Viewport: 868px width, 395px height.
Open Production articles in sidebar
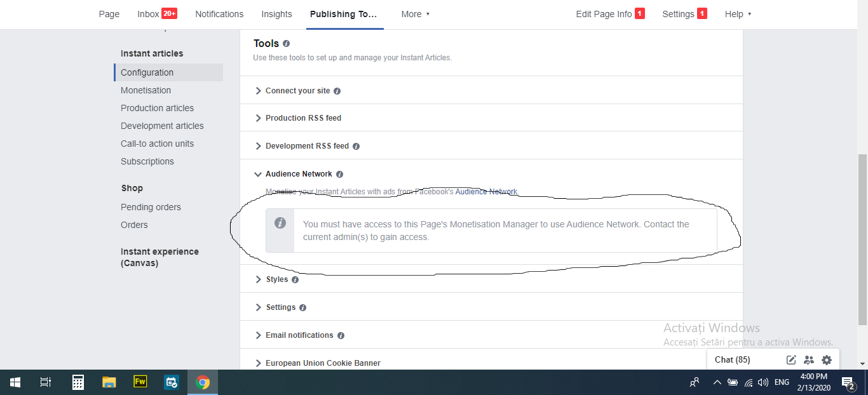point(157,108)
